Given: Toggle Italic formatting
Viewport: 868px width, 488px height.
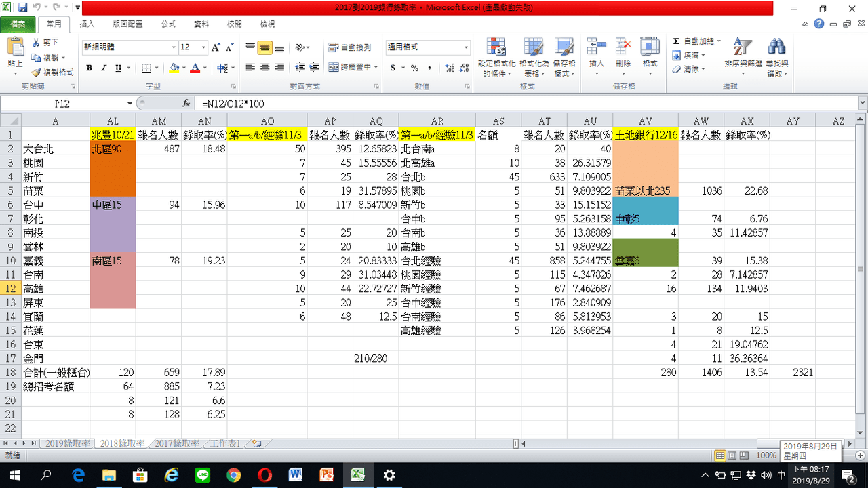Looking at the screenshot, I should 104,68.
